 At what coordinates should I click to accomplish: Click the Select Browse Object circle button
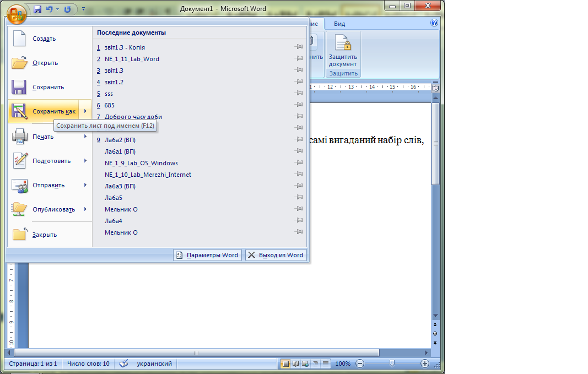pos(435,334)
